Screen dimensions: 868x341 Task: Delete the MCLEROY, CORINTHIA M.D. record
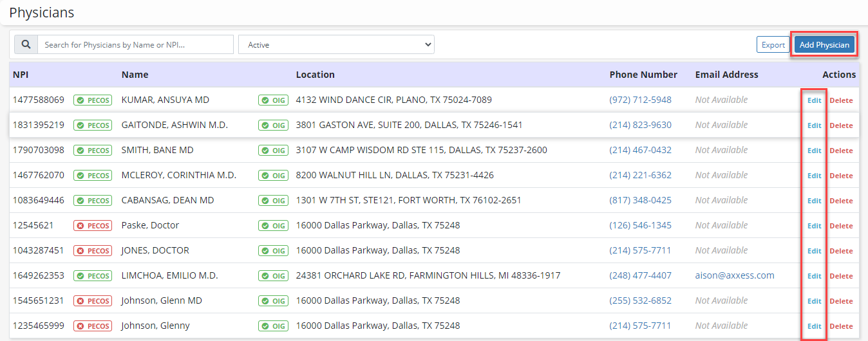841,176
